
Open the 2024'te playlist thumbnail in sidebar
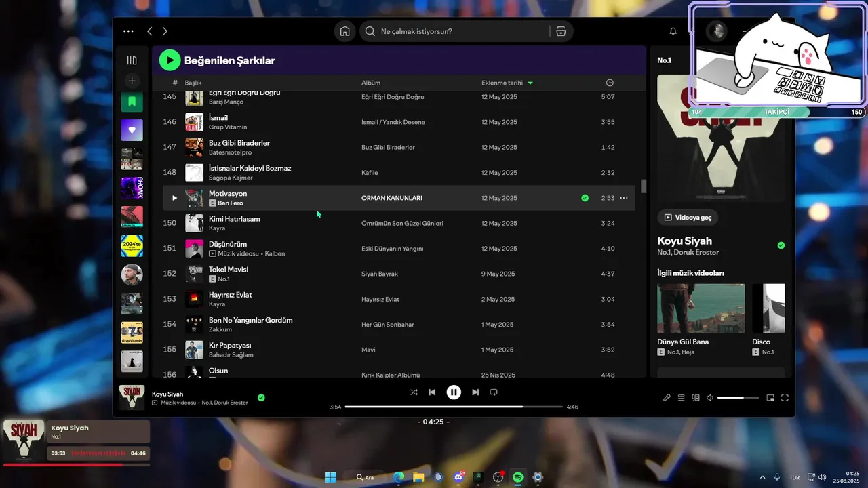pyautogui.click(x=132, y=245)
